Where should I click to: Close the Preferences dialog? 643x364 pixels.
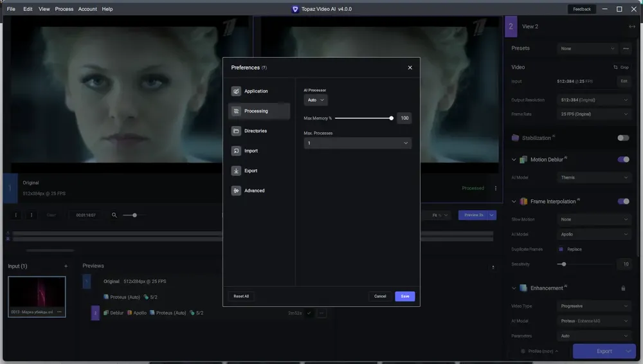coord(410,68)
